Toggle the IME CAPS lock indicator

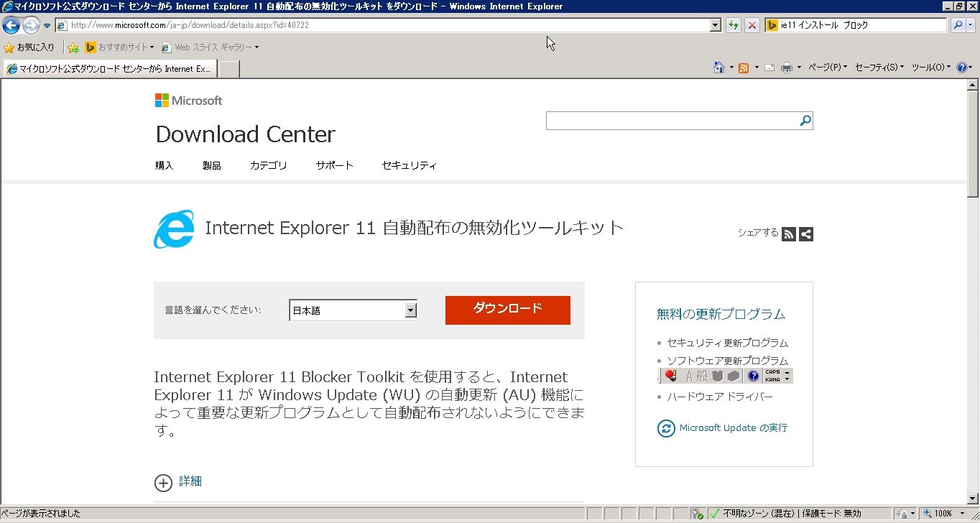(772, 372)
